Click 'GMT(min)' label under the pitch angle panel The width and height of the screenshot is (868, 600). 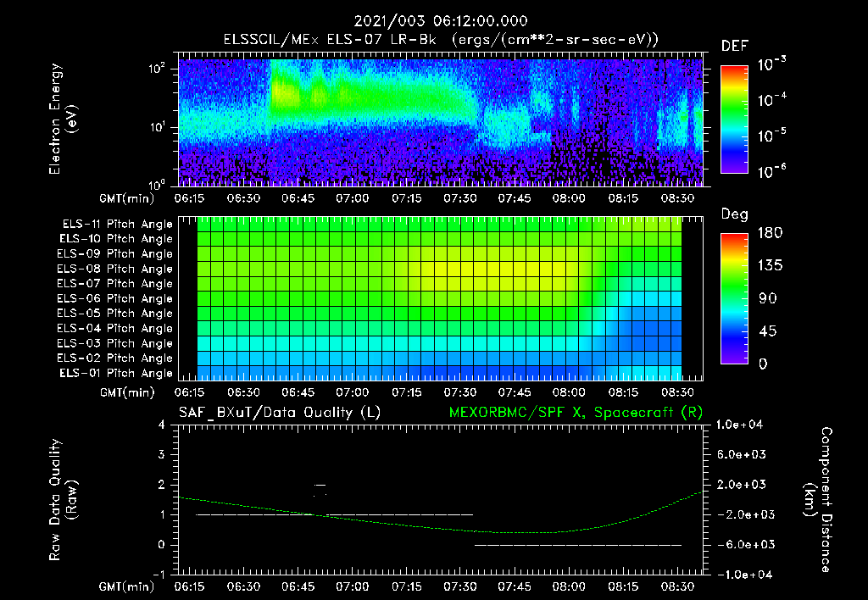point(127,392)
